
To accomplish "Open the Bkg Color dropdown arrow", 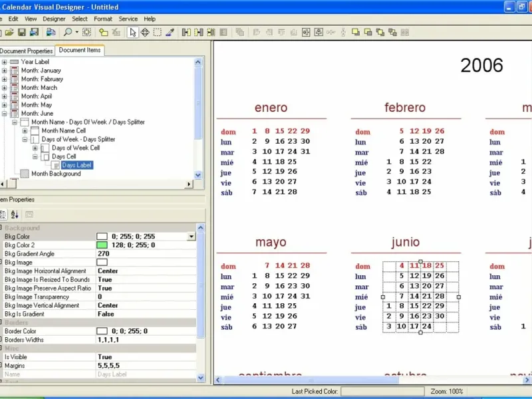I will click(x=192, y=237).
